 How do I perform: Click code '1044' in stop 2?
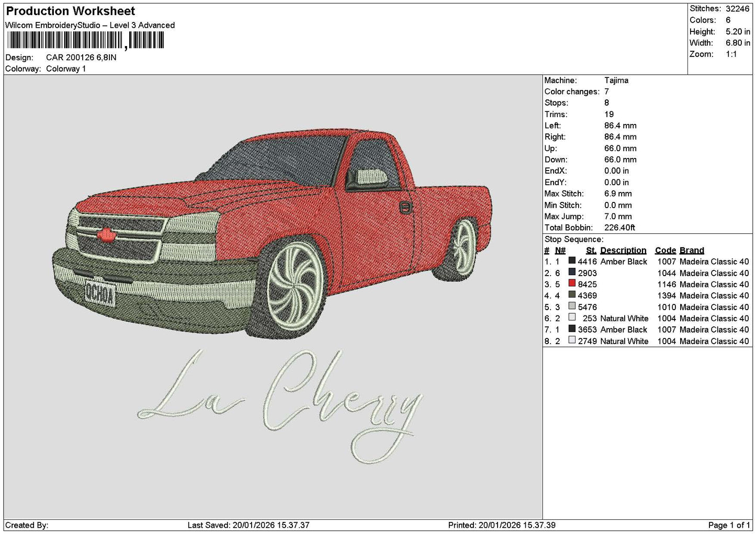point(667,273)
